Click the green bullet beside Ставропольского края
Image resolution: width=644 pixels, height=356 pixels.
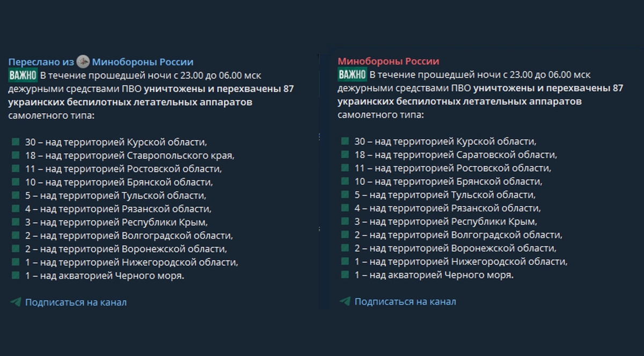[x=16, y=156]
